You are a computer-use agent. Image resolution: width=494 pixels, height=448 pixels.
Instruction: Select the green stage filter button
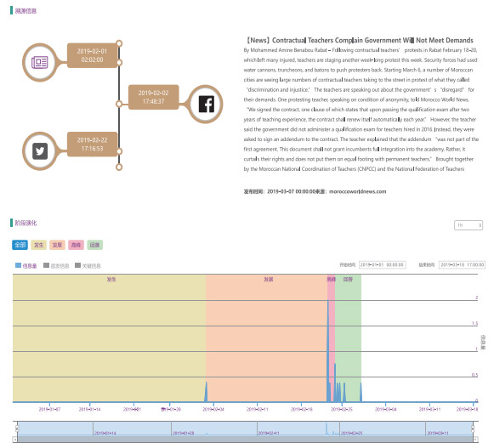click(95, 245)
